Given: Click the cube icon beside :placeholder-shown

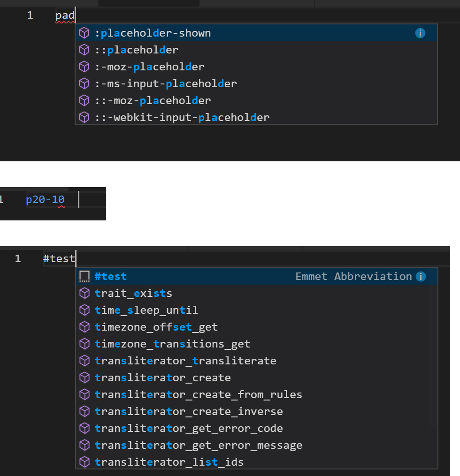Looking at the screenshot, I should click(84, 32).
